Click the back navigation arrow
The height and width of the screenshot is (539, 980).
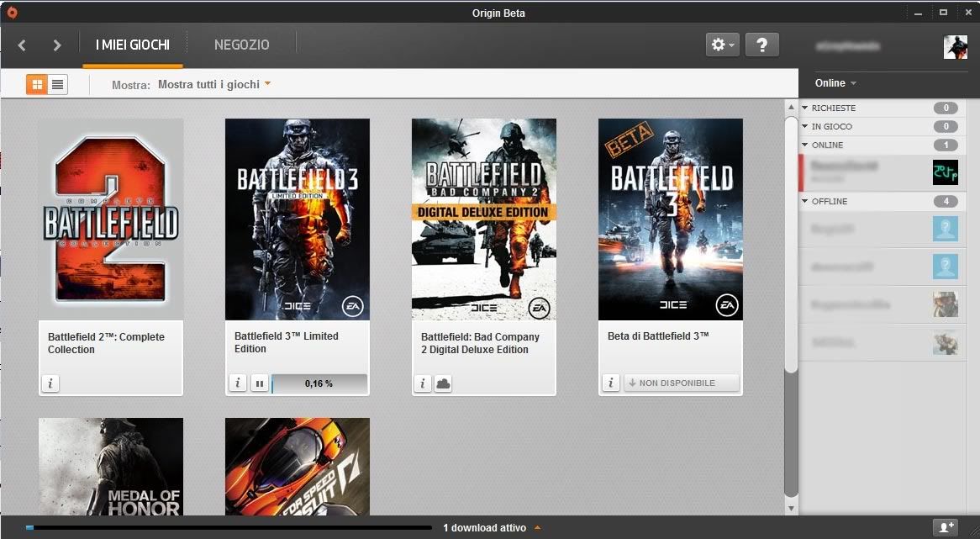22,45
